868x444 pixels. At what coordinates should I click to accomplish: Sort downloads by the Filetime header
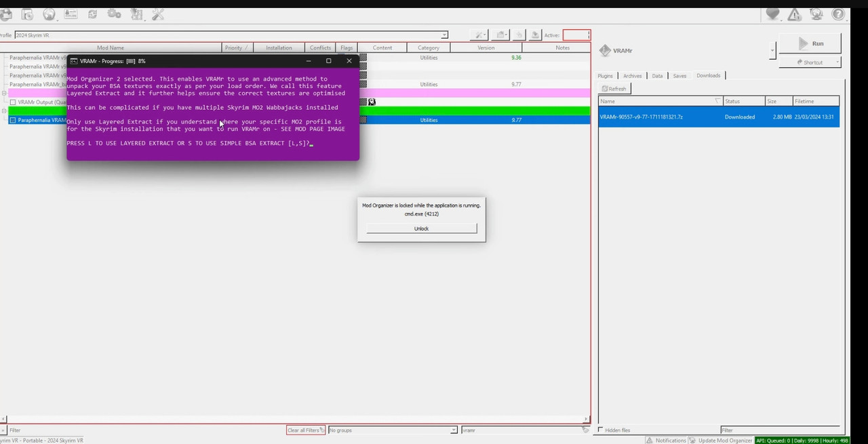(816, 101)
